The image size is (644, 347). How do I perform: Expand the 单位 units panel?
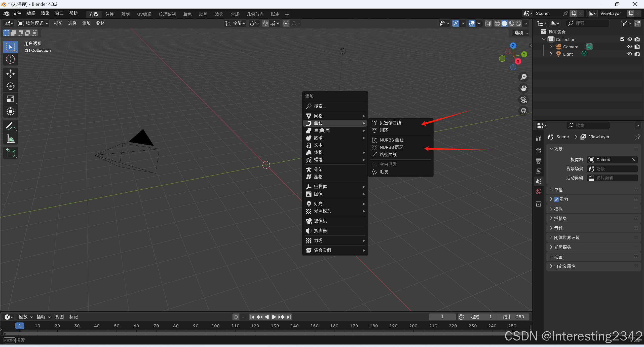(558, 190)
